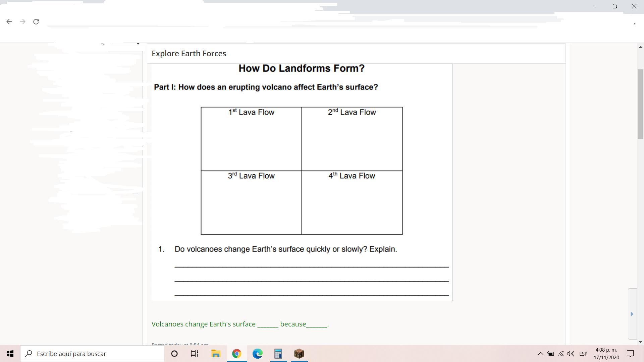Open the notification action center
This screenshot has width=644, height=362.
coord(630,354)
